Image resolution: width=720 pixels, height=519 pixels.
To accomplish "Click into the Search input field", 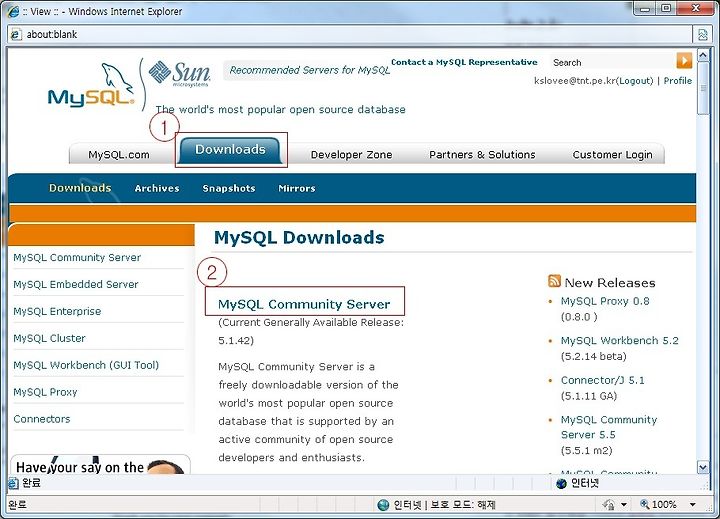I will (613, 62).
